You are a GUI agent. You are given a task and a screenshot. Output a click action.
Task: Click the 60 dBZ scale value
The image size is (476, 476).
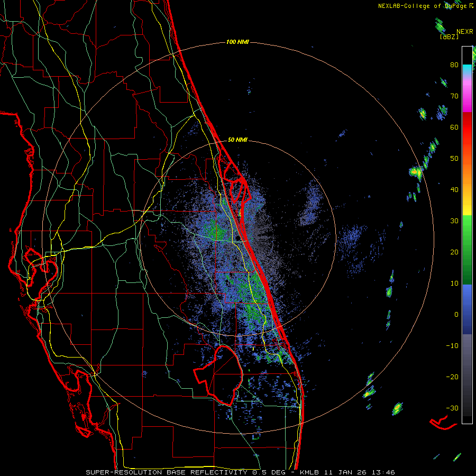coord(454,127)
